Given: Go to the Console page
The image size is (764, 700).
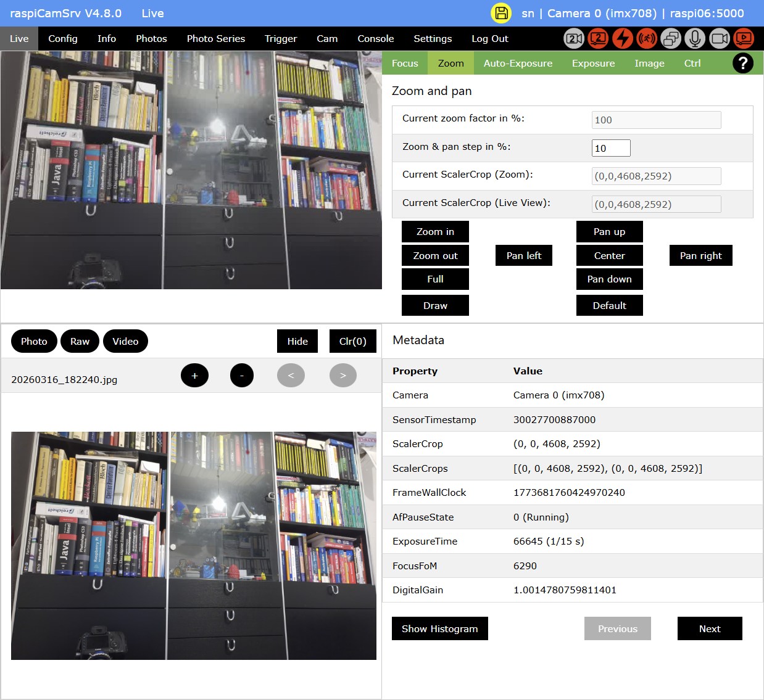Looking at the screenshot, I should [375, 38].
